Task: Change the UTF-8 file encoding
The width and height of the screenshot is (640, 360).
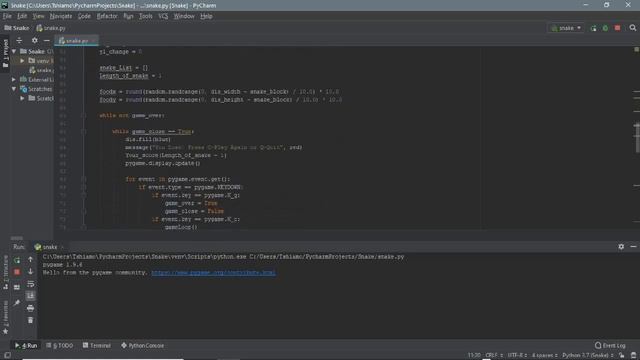Action: pos(518,356)
